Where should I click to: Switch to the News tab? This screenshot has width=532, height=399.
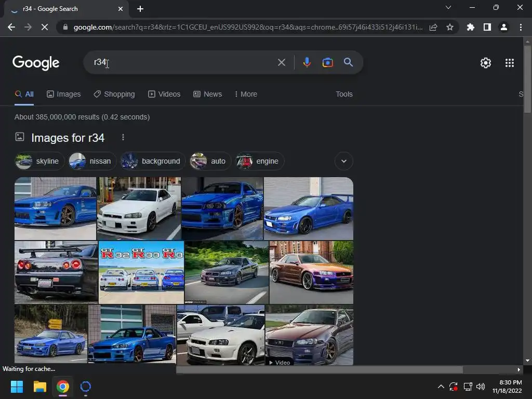click(x=208, y=95)
